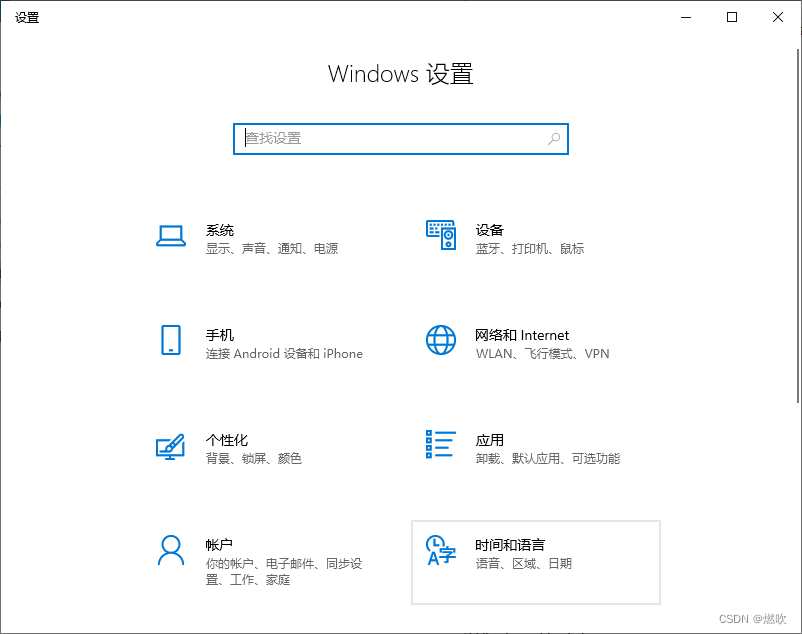Click the 应用 list icon
Image resolution: width=802 pixels, height=634 pixels.
tap(441, 444)
